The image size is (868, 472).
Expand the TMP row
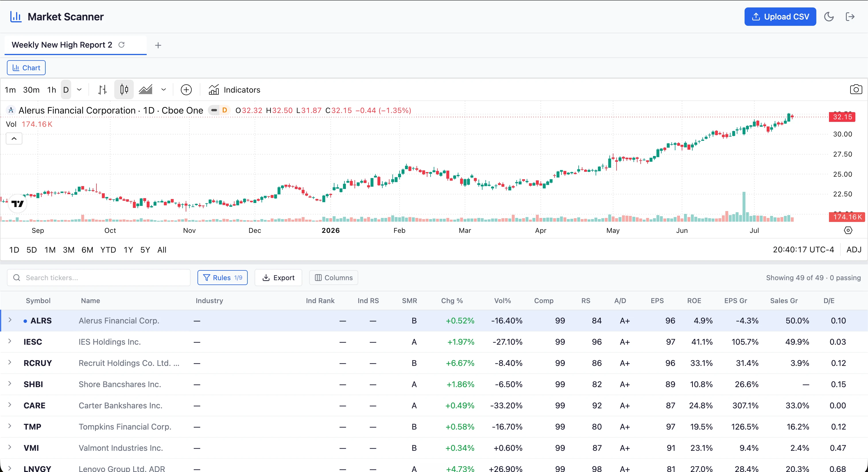10,426
